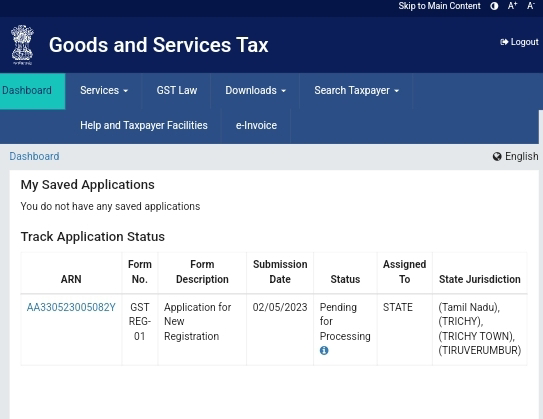Open ARN AA330523005082Y link
The image size is (543, 419).
click(x=71, y=307)
